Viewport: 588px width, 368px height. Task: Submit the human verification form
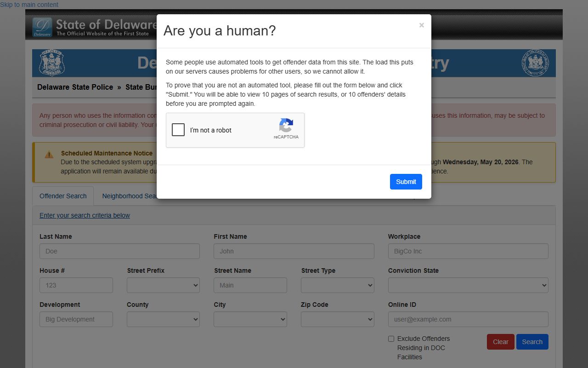406,182
